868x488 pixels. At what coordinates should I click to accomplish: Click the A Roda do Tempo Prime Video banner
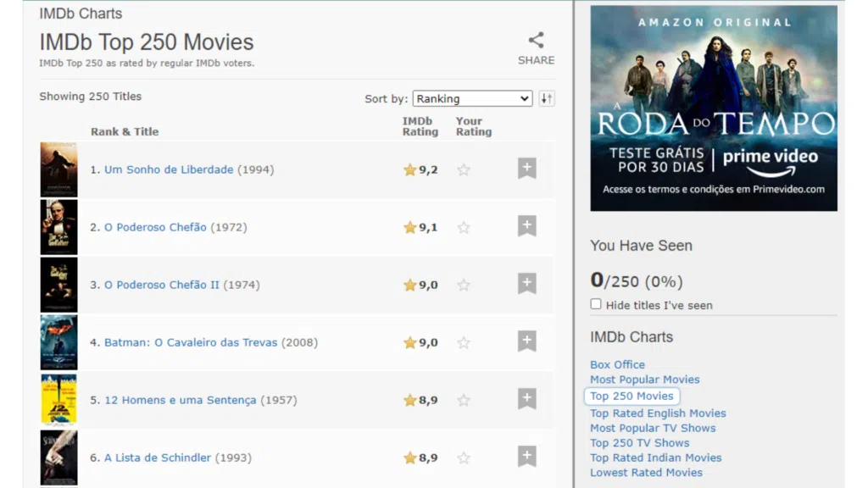pos(714,108)
